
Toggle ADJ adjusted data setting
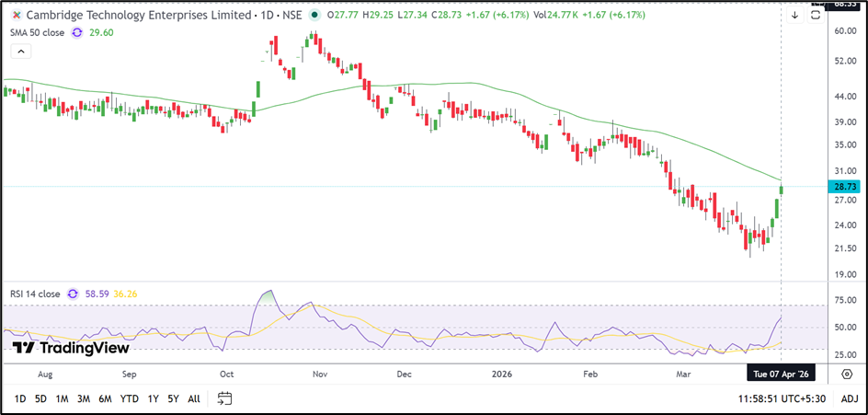pyautogui.click(x=849, y=398)
